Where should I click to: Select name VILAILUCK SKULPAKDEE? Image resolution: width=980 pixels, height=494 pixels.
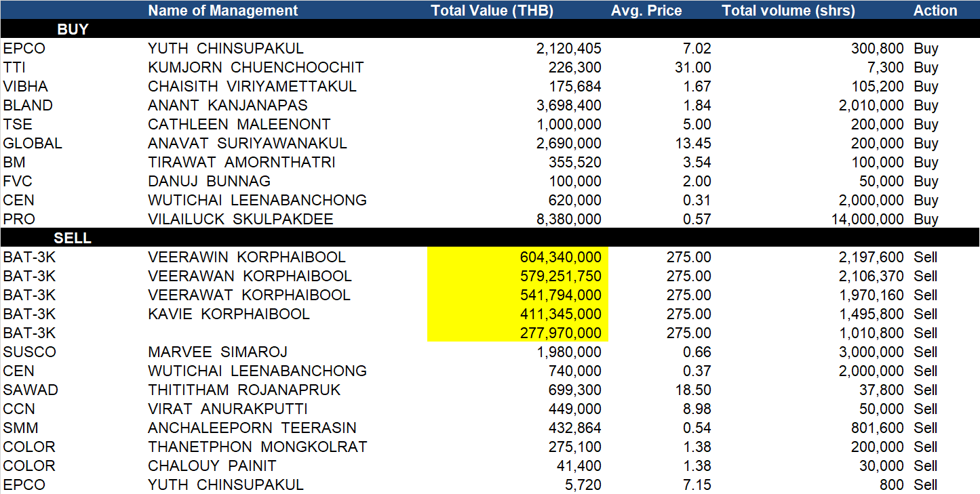(241, 219)
